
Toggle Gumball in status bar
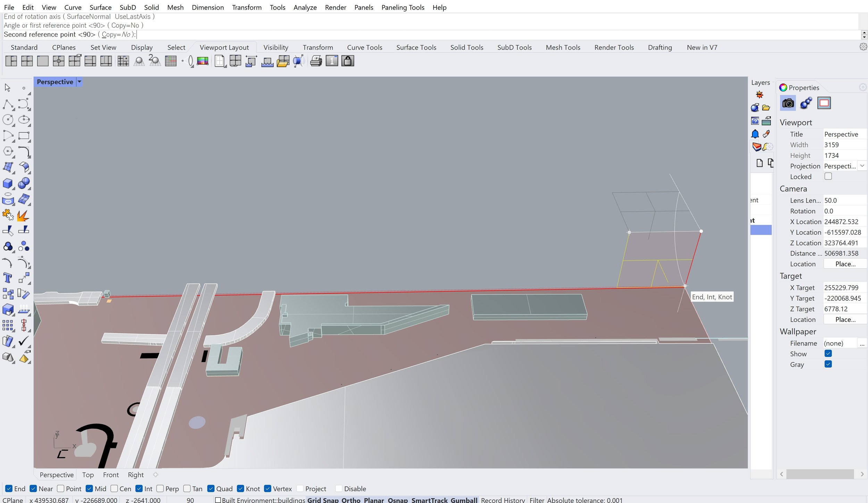464,500
